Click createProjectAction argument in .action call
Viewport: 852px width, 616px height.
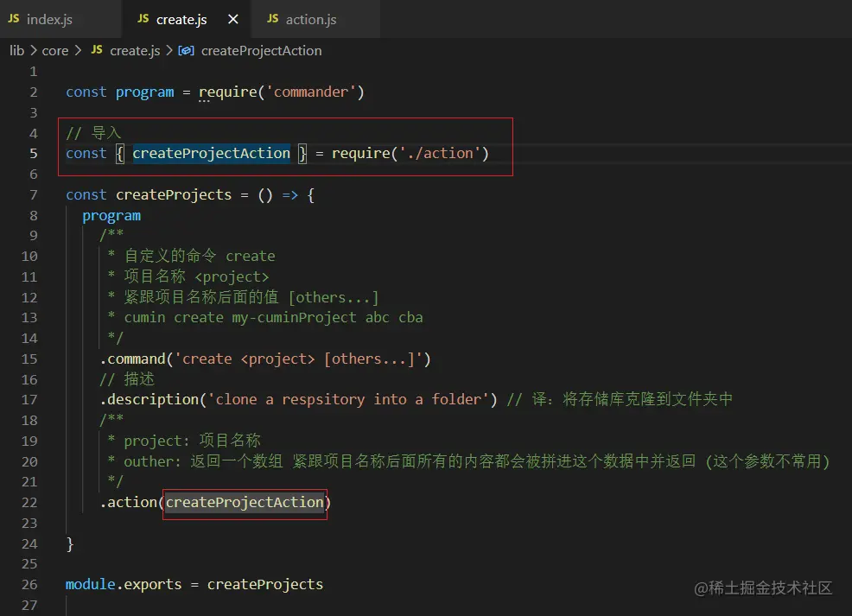[x=245, y=503]
